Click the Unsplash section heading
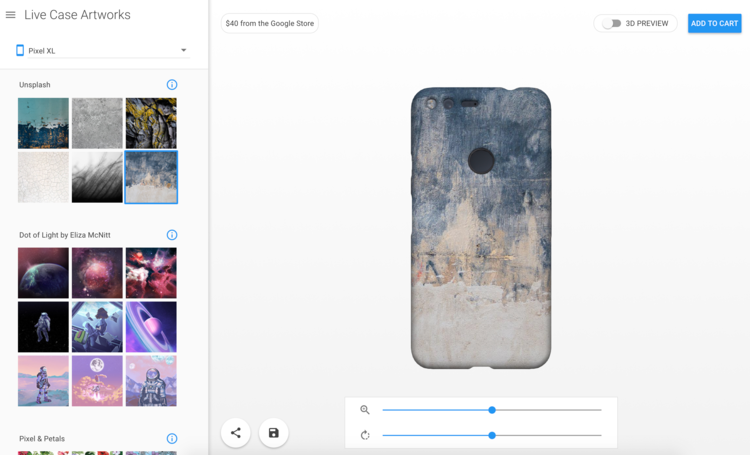This screenshot has height=455, width=750. click(34, 85)
